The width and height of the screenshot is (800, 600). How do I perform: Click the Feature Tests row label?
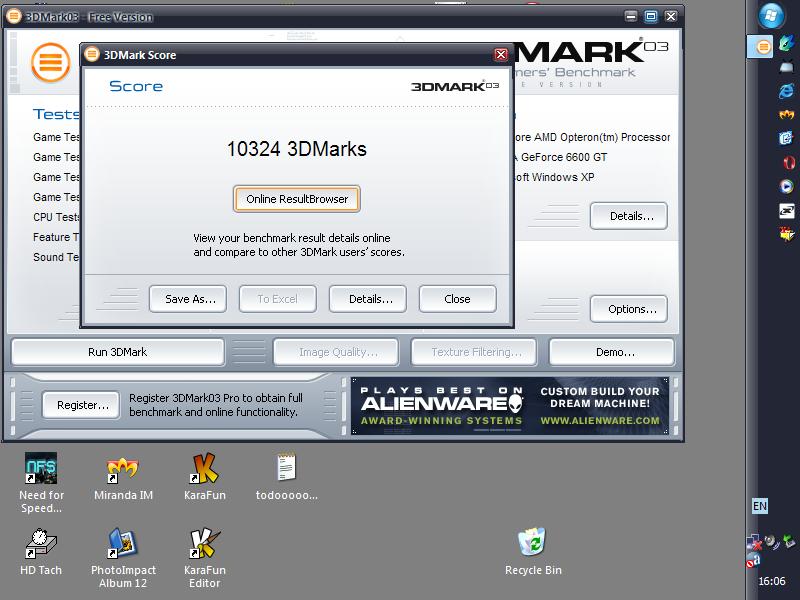[56, 237]
